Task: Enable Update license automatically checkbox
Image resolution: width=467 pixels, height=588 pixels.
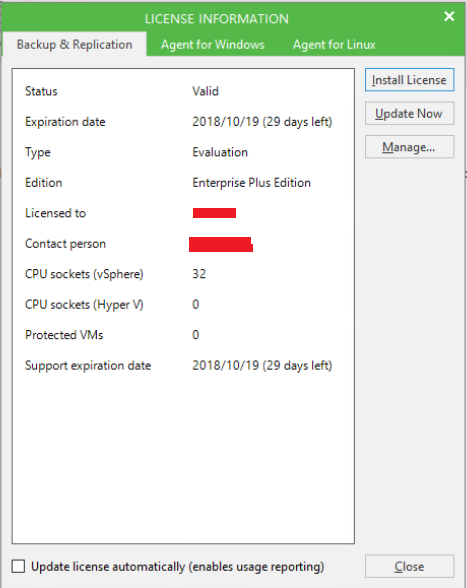Action: coord(18,566)
